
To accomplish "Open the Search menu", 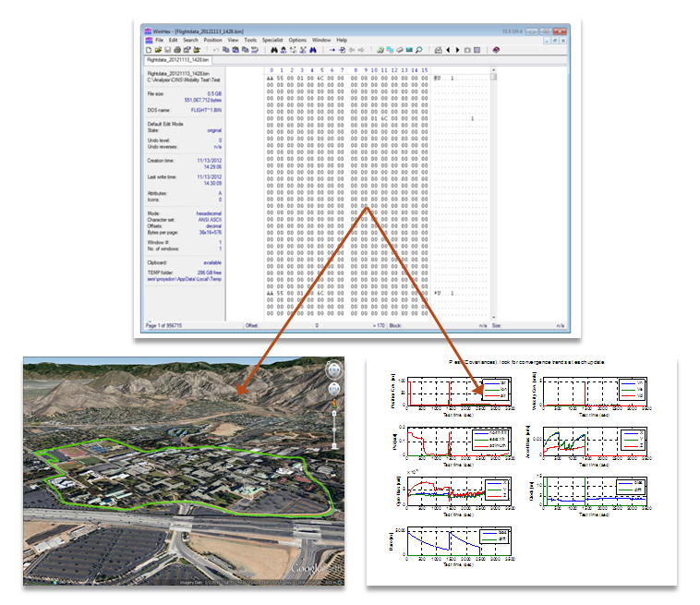I will (x=190, y=41).
